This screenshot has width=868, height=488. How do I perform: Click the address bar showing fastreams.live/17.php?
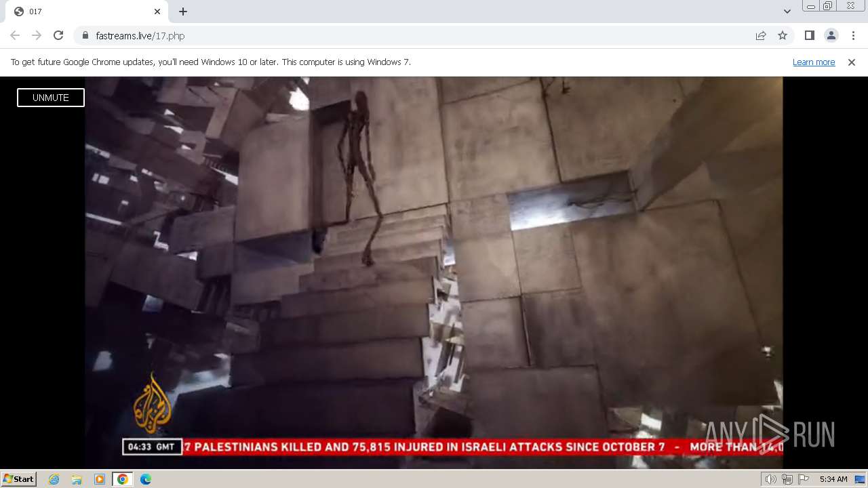pos(414,35)
